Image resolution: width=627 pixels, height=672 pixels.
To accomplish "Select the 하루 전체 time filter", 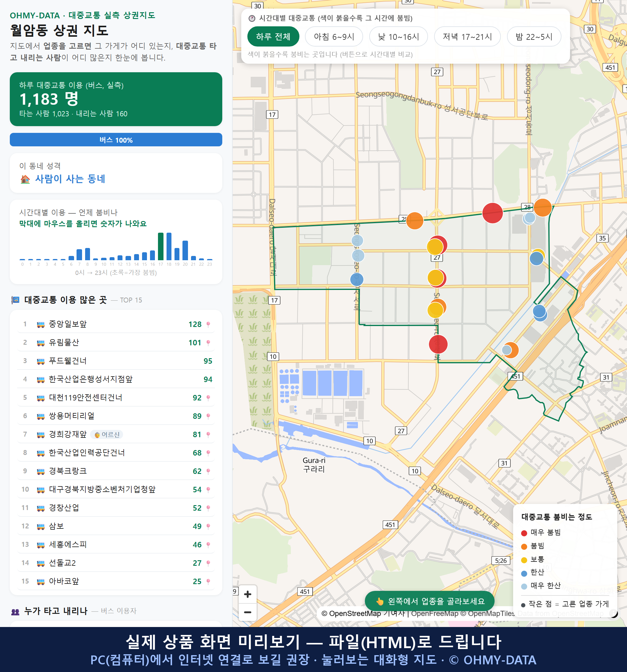I will (273, 36).
